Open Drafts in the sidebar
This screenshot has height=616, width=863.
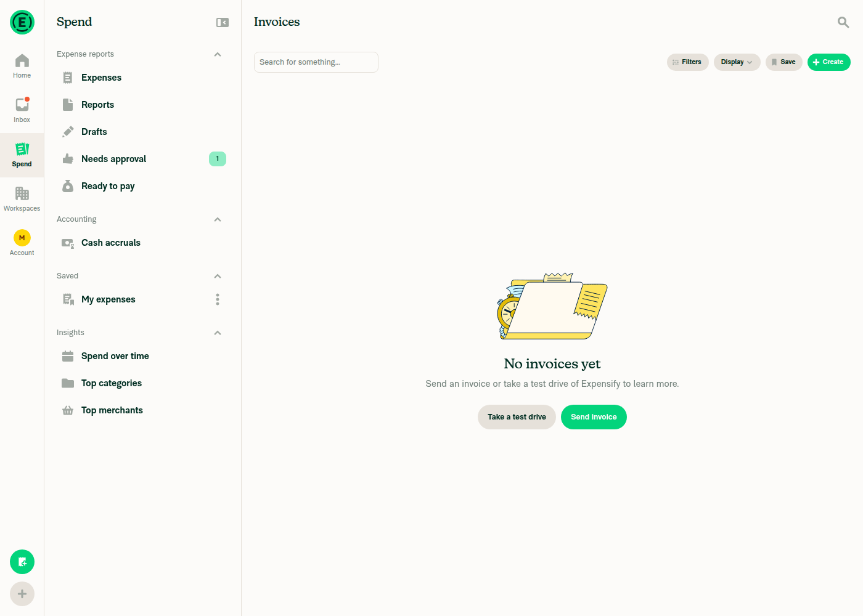tap(142, 132)
